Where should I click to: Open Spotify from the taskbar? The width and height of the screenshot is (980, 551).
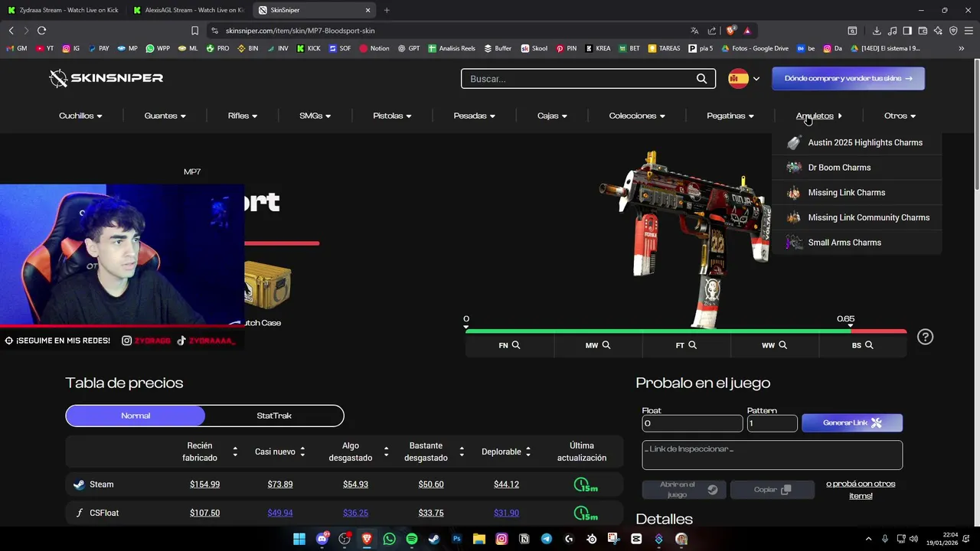click(412, 539)
